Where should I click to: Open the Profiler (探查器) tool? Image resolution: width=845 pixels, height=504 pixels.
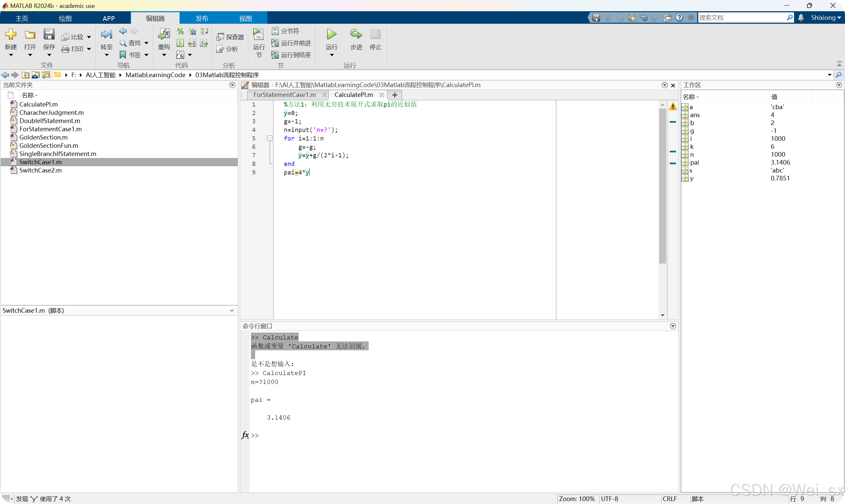pyautogui.click(x=230, y=37)
